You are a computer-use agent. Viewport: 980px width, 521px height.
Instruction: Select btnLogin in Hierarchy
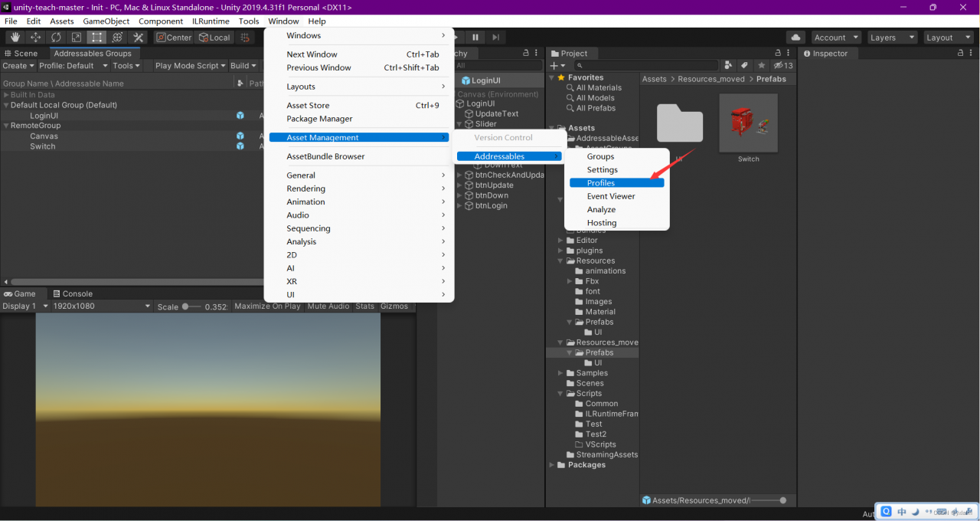(491, 205)
